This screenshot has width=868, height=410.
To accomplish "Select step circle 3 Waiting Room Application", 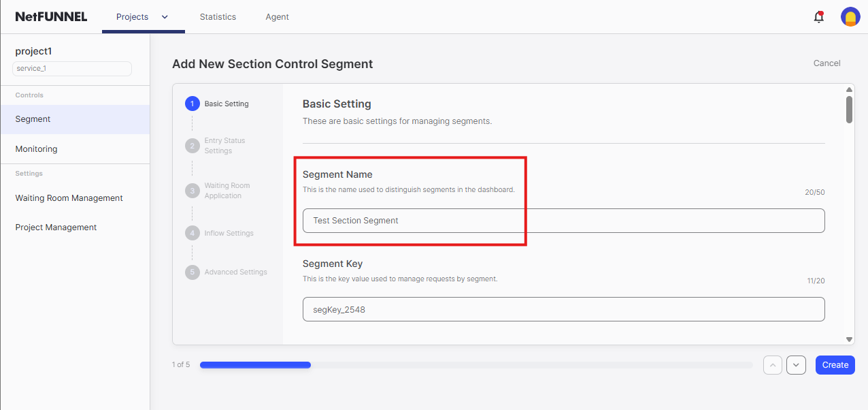I will tap(193, 190).
